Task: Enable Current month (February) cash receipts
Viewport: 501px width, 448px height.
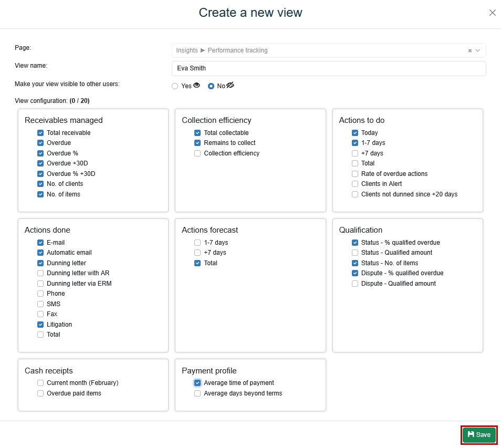Action: (x=40, y=383)
